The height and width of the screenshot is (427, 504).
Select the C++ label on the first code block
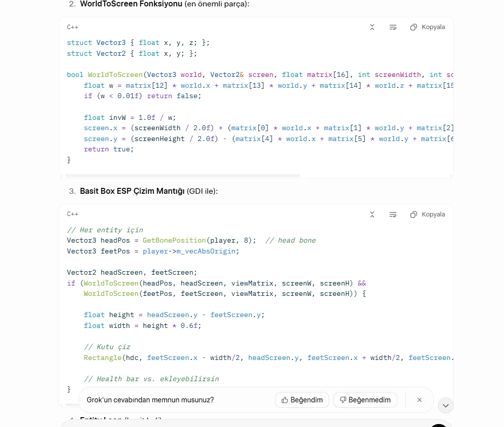click(x=72, y=27)
